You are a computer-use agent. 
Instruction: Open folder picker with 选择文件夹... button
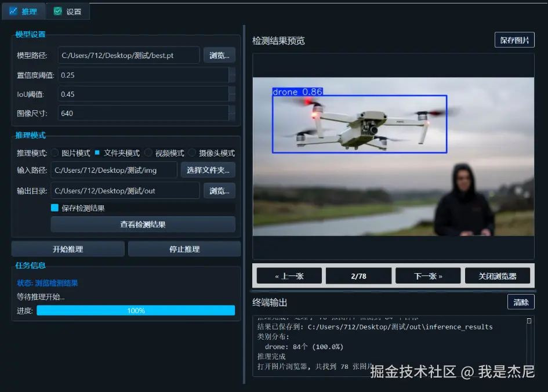207,170
